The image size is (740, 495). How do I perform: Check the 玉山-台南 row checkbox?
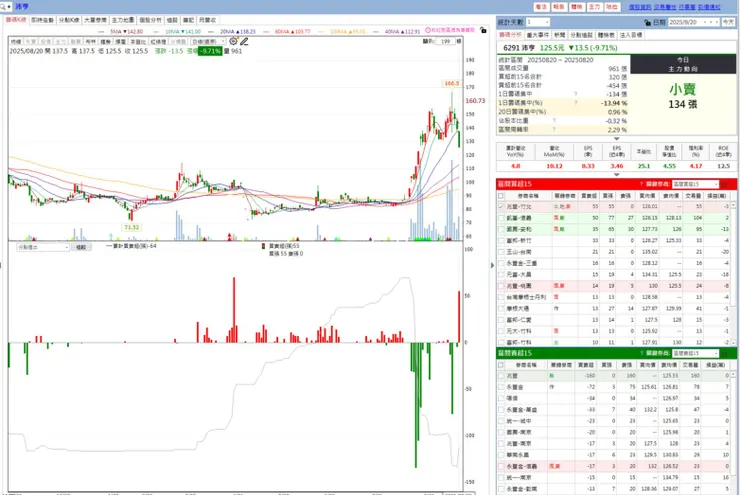coord(501,252)
